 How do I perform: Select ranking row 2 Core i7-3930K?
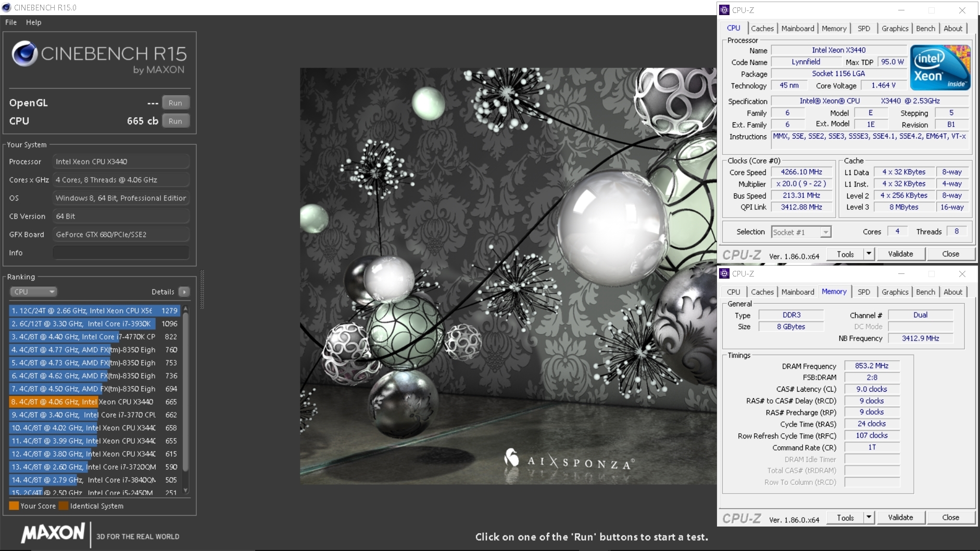95,323
